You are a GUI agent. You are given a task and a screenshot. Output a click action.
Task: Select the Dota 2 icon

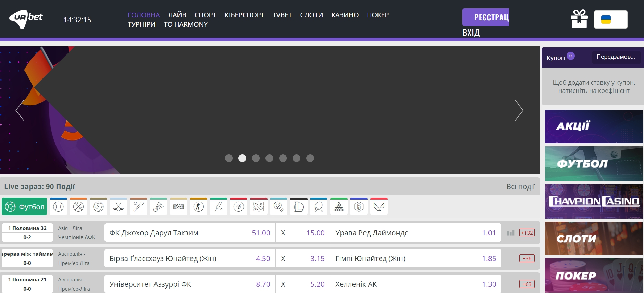coord(259,207)
